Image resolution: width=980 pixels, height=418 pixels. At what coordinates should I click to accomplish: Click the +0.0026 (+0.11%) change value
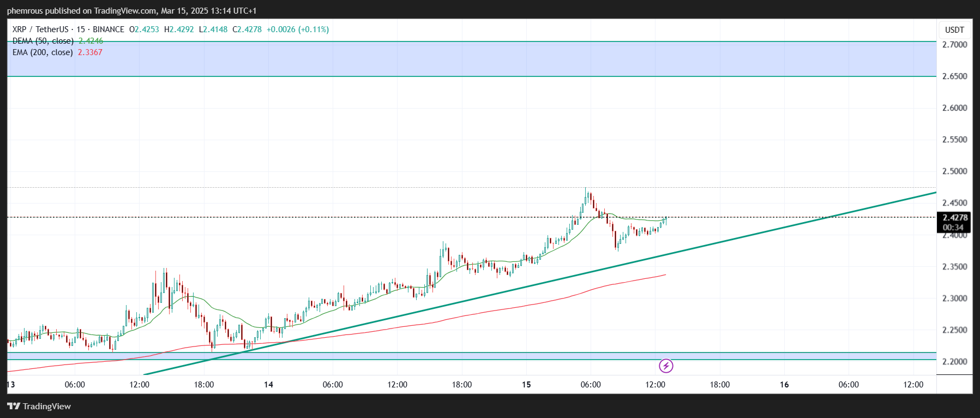297,29
